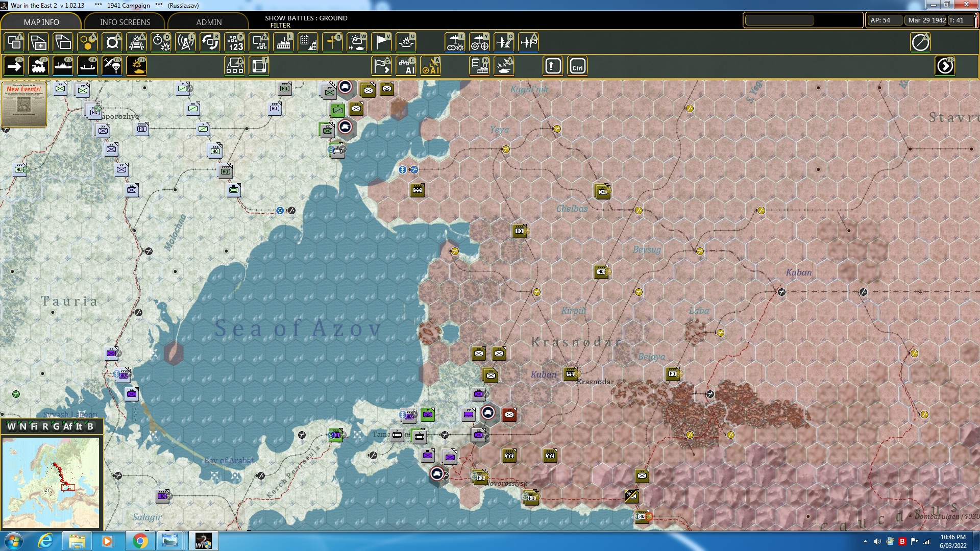
Task: Toggle the R nation filter
Action: pyautogui.click(x=45, y=427)
